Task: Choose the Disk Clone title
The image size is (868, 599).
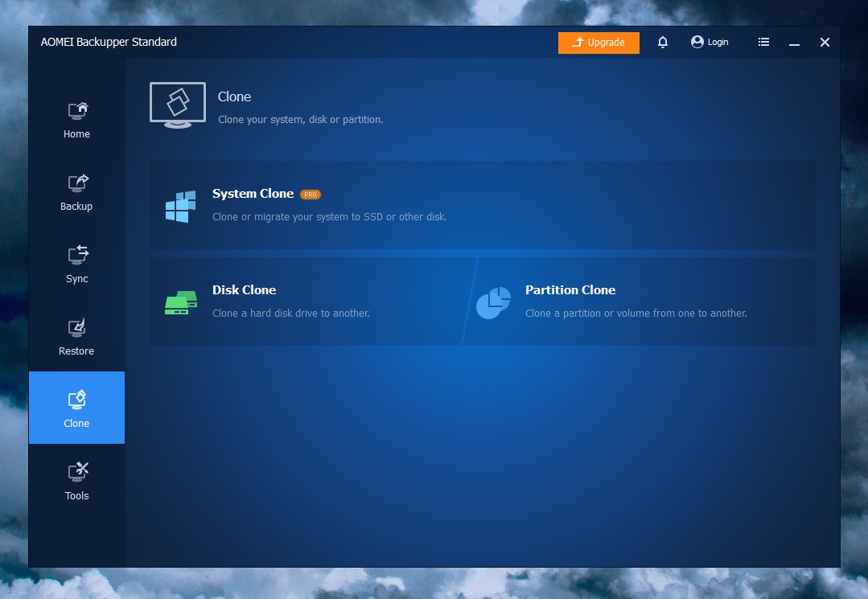Action: point(244,289)
